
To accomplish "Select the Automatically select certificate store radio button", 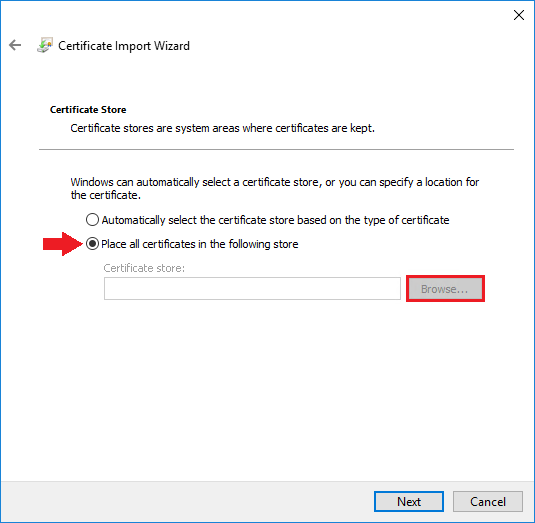I will coord(92,220).
